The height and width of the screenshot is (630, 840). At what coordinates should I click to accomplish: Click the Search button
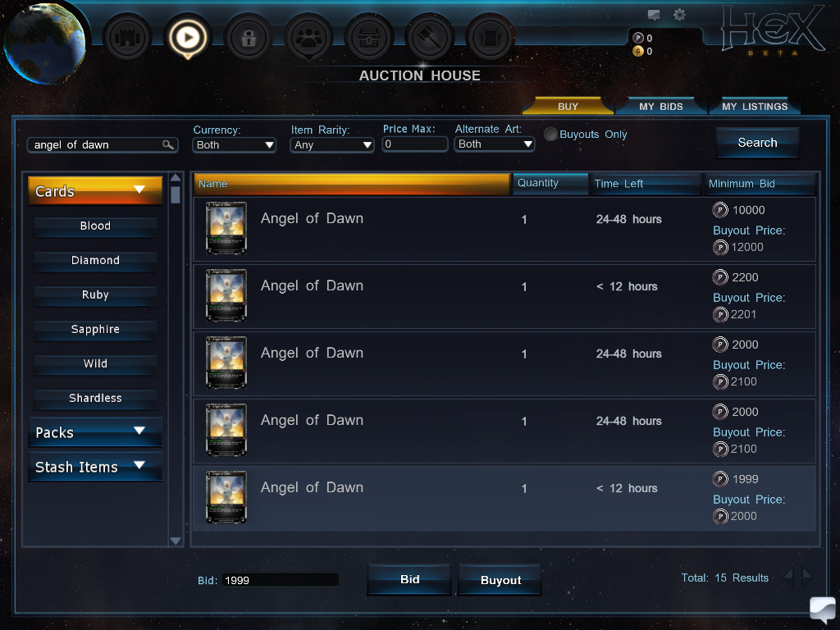[x=757, y=143]
